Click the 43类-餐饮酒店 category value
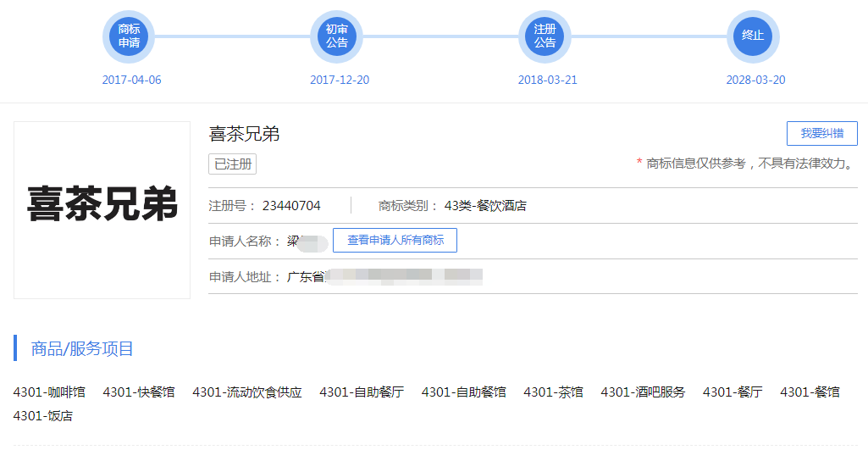The image size is (868, 450). (485, 206)
